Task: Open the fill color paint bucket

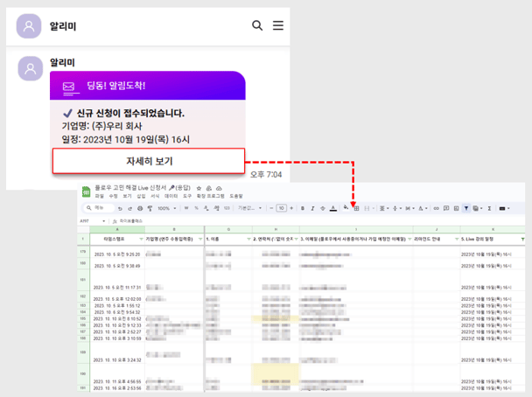Action: (x=346, y=208)
